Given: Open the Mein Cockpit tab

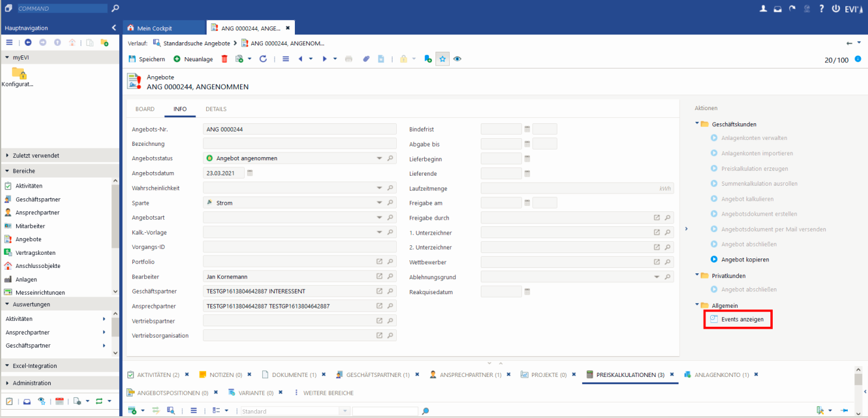Looking at the screenshot, I should coord(154,28).
